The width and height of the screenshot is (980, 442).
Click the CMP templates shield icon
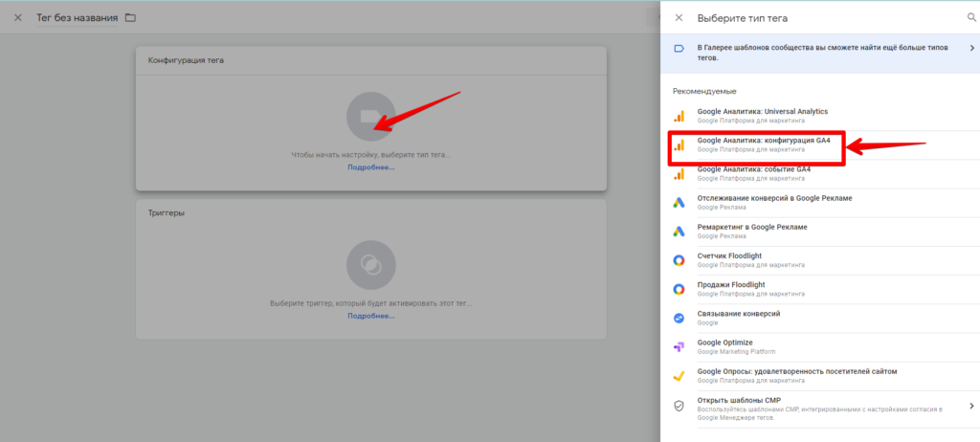(x=679, y=405)
